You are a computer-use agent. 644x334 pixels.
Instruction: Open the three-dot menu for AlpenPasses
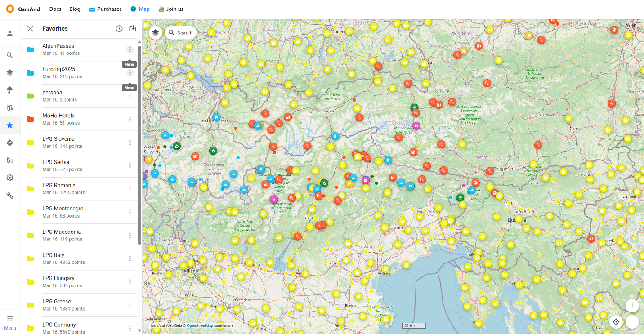(130, 49)
